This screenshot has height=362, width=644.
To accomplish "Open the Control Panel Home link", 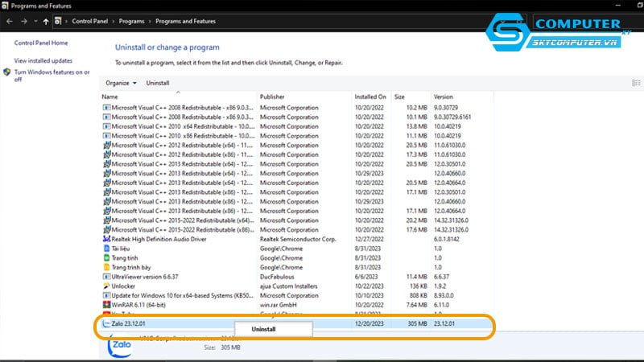I will [x=41, y=43].
